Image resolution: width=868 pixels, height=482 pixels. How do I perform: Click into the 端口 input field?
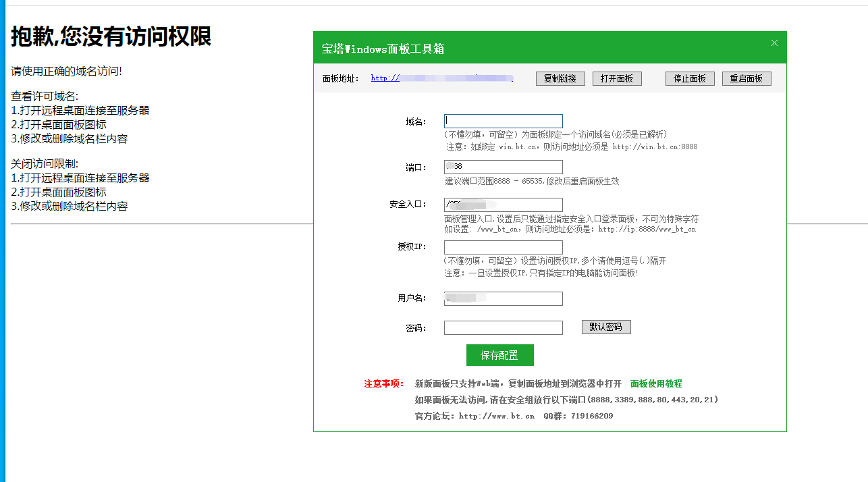coord(504,167)
